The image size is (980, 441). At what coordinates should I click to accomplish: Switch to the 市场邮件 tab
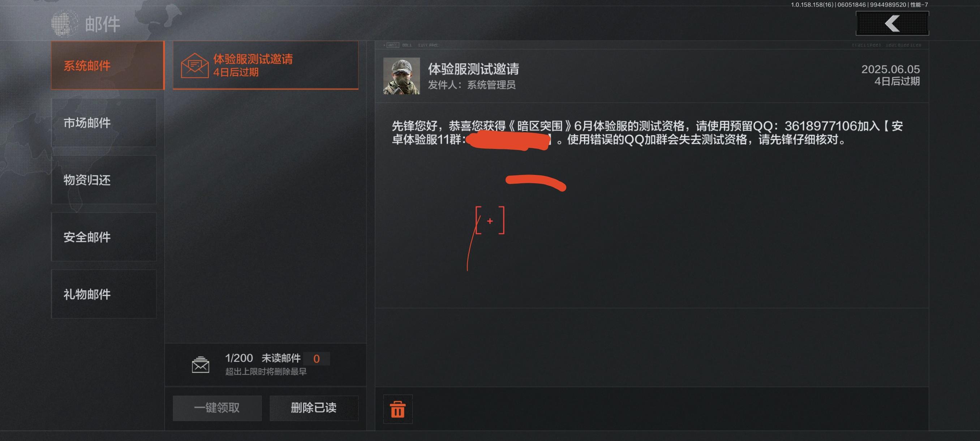click(104, 123)
